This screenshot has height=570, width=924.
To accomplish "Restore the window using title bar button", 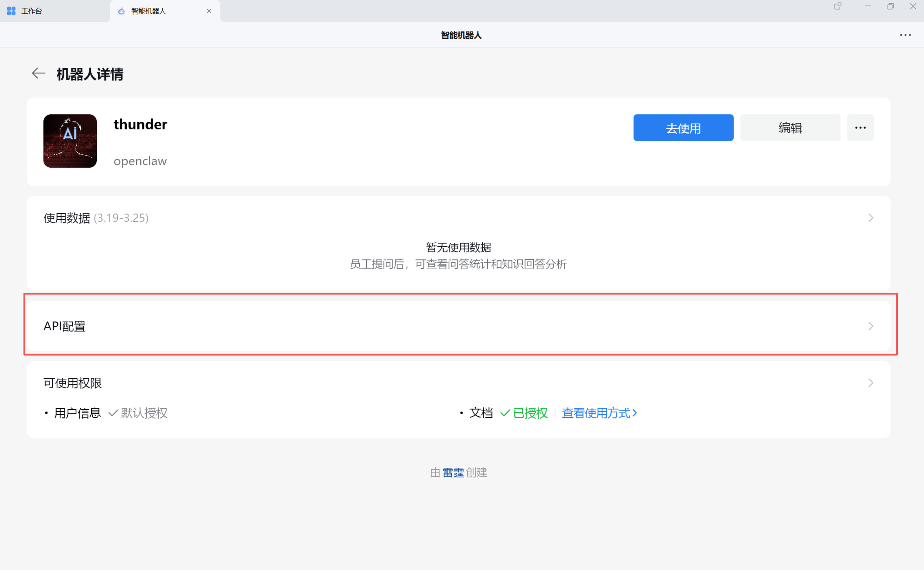I will (890, 6).
